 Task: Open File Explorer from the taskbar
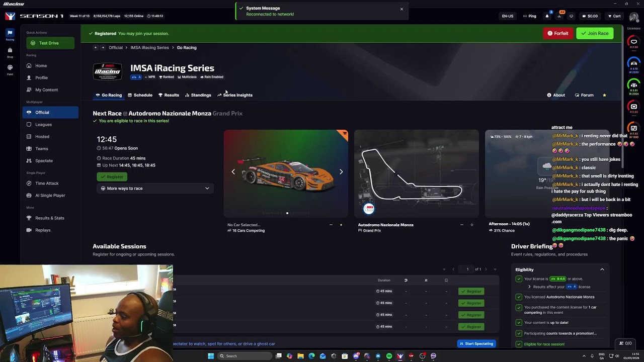click(300, 356)
